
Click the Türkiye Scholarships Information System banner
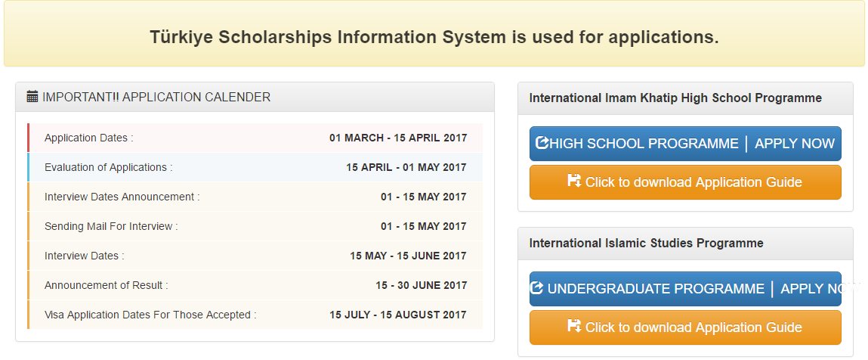click(434, 37)
